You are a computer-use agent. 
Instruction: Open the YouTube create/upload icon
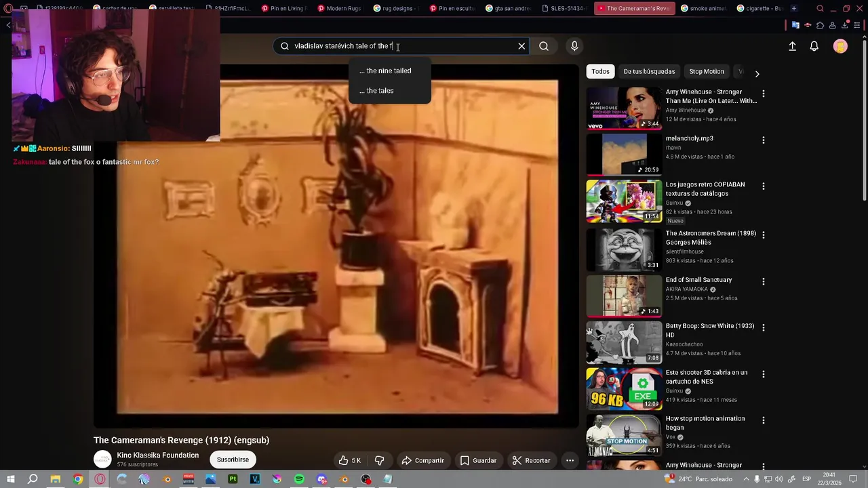792,46
